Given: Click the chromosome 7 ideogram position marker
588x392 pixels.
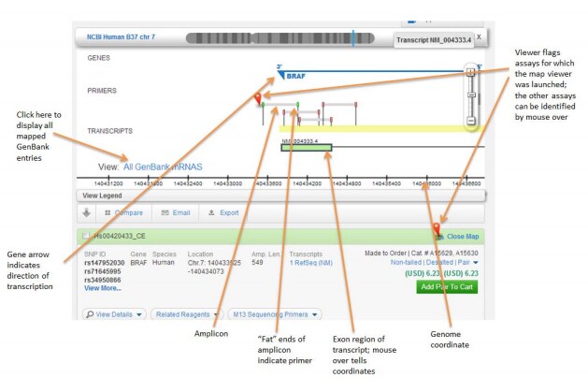Looking at the screenshot, I should (x=352, y=38).
